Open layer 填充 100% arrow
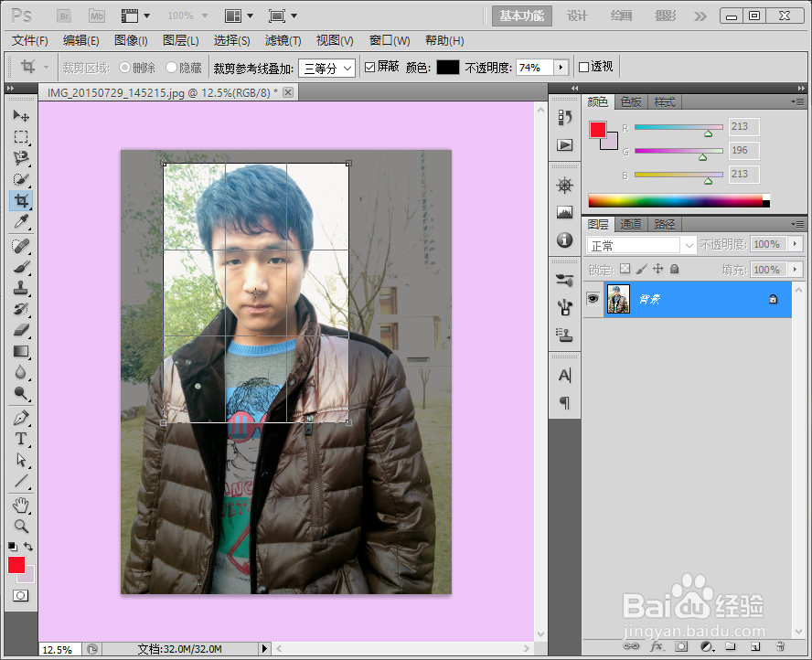Screen dimensions: 812x660 pos(796,269)
